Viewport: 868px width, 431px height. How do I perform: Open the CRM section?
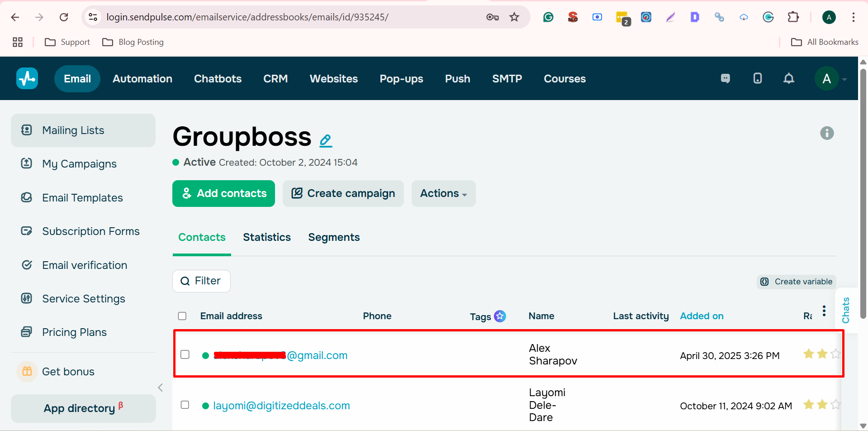(275, 79)
